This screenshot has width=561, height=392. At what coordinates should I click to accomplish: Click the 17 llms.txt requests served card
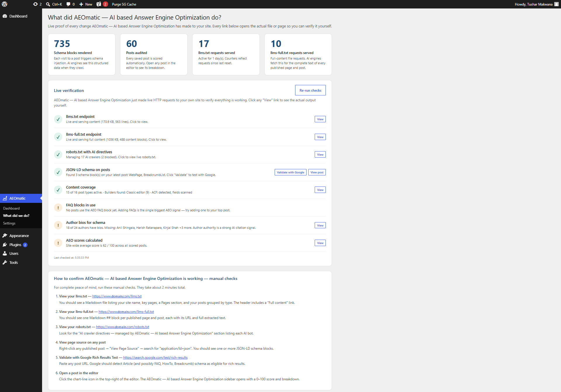click(x=226, y=54)
